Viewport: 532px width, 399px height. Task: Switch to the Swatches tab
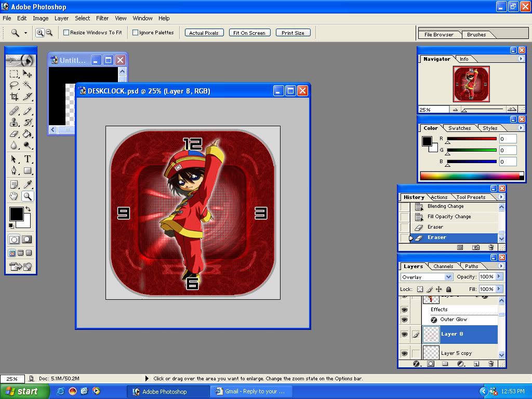(459, 128)
